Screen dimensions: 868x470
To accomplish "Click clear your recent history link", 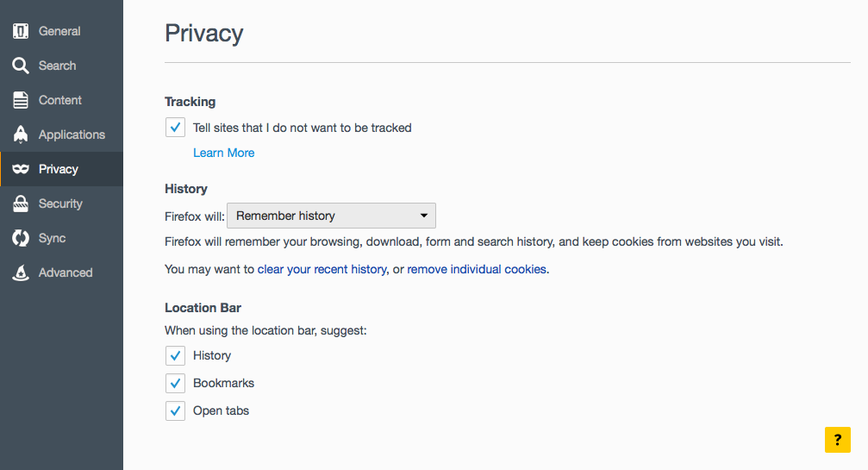I will pos(322,269).
